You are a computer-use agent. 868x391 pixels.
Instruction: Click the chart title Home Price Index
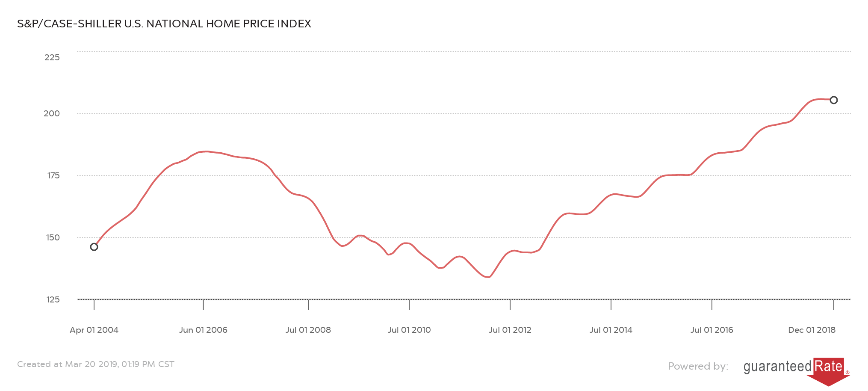tap(164, 24)
